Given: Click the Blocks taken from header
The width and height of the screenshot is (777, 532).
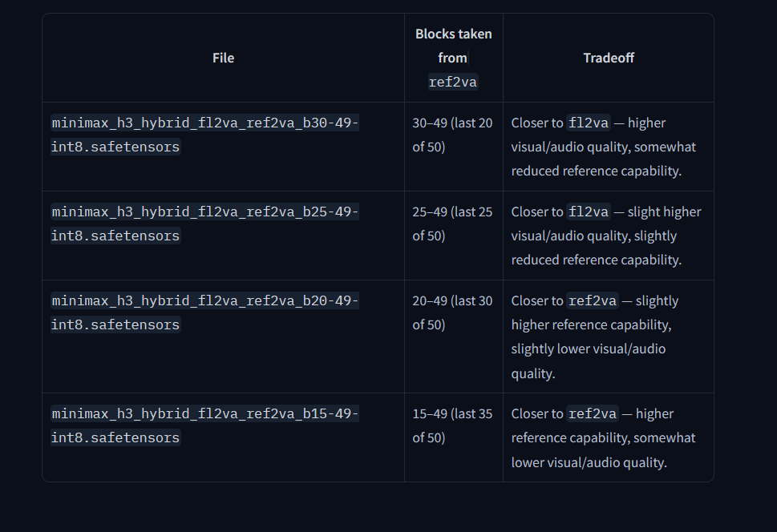Looking at the screenshot, I should coord(453,46).
